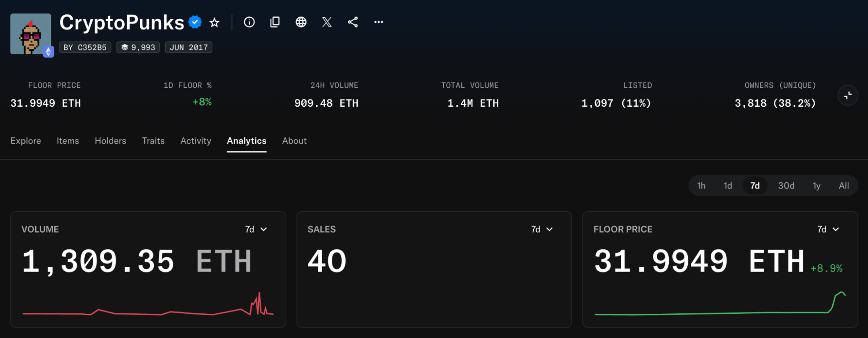Favorite CryptoPunks with the star icon
This screenshot has width=868, height=338.
tap(215, 23)
